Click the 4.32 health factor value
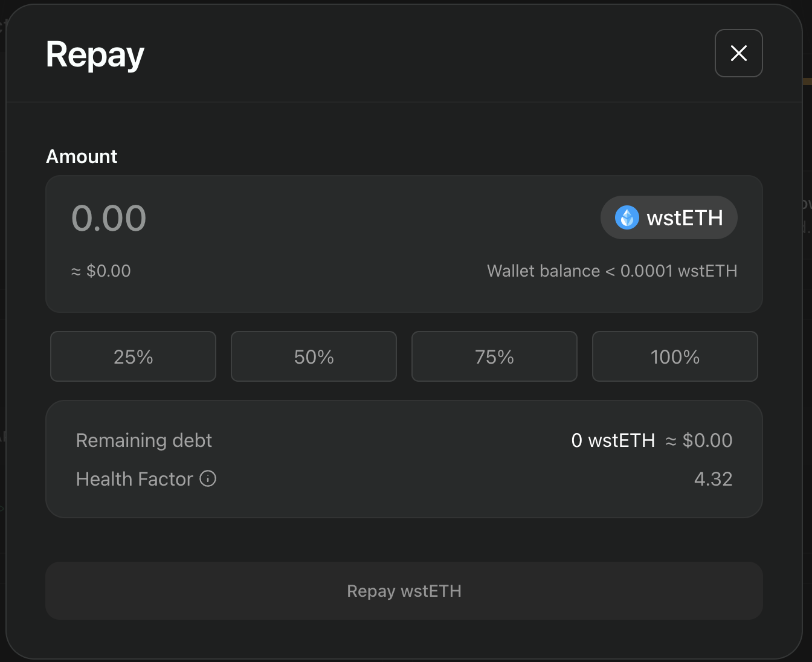Image resolution: width=812 pixels, height=662 pixels. [713, 479]
